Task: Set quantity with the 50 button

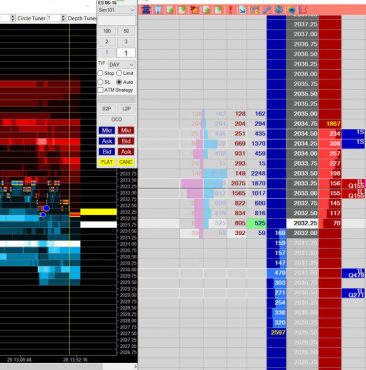Action: [126, 31]
